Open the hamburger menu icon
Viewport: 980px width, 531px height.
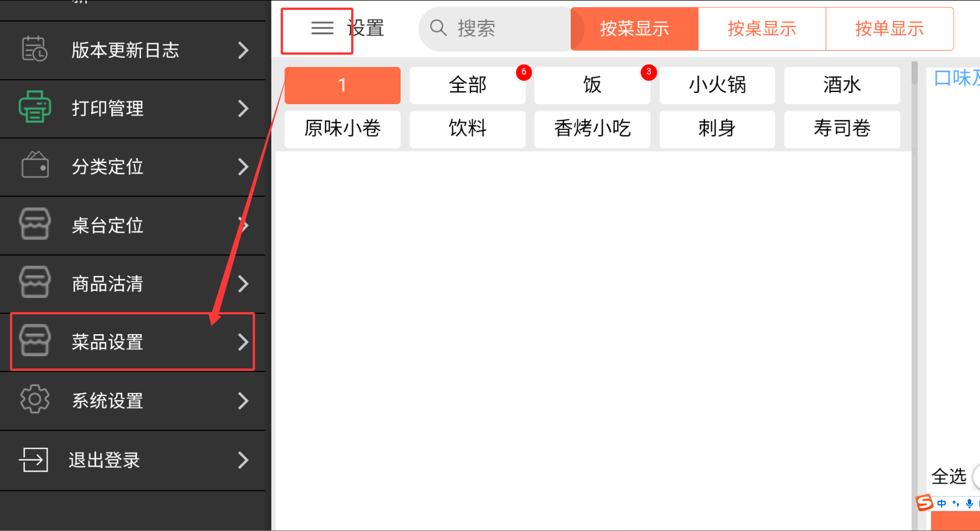[322, 28]
